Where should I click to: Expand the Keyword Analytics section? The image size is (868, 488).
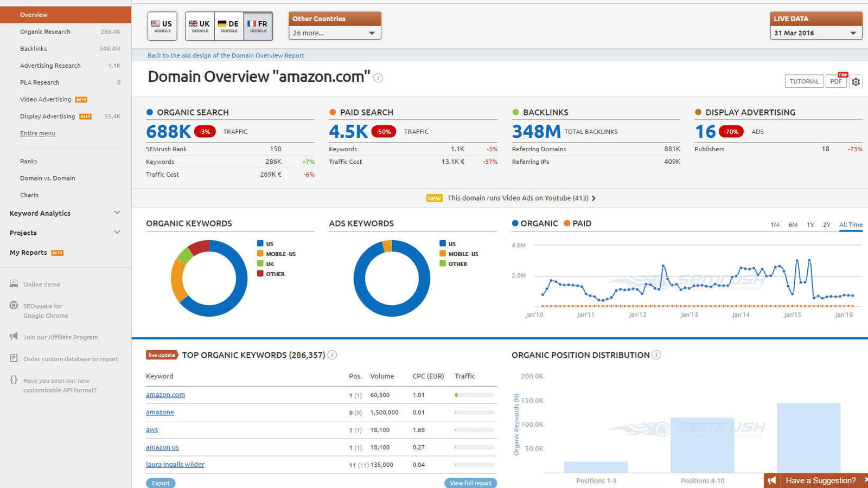click(117, 213)
